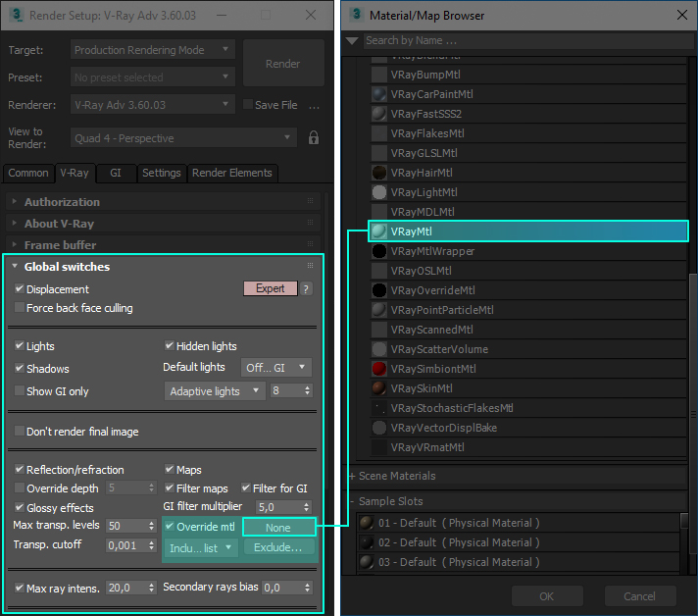Open the Renderer dropdown
This screenshot has width=698, height=616.
pos(152,105)
